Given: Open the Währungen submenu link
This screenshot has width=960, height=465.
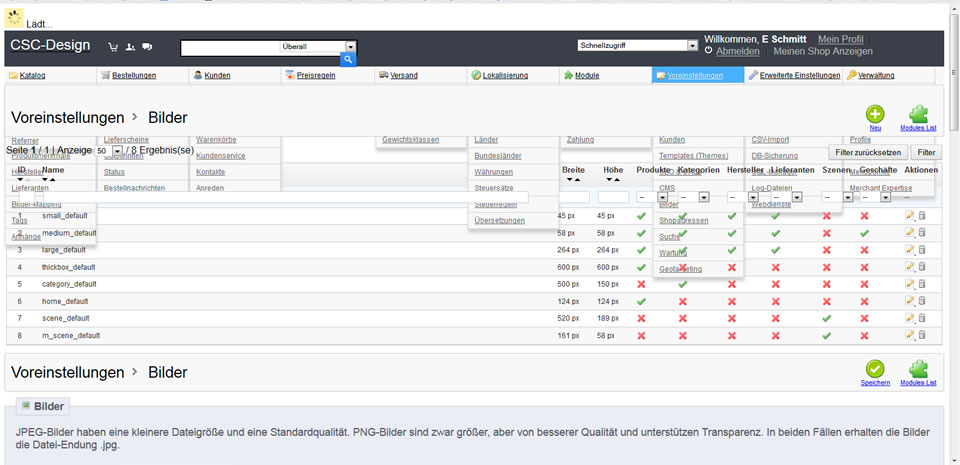Looking at the screenshot, I should pyautogui.click(x=493, y=172).
